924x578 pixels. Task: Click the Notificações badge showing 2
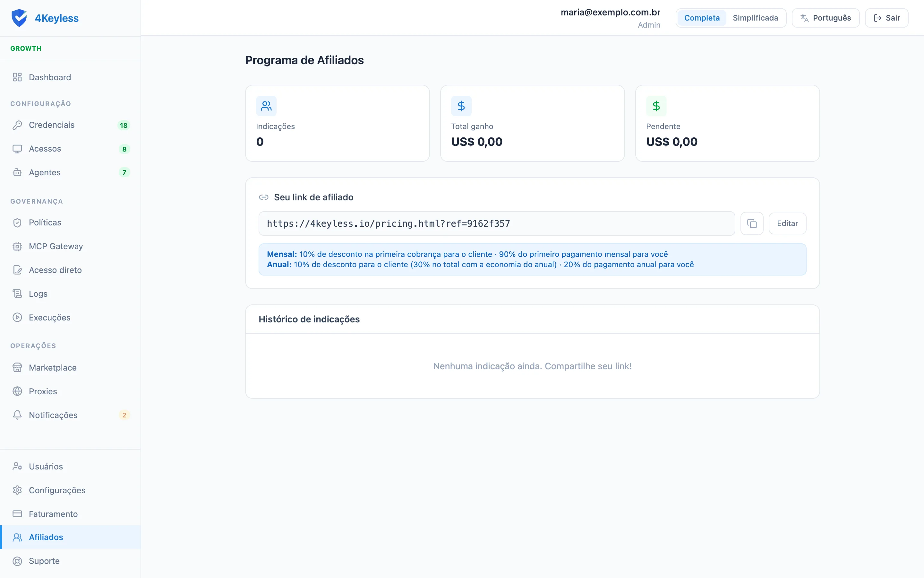pos(124,415)
